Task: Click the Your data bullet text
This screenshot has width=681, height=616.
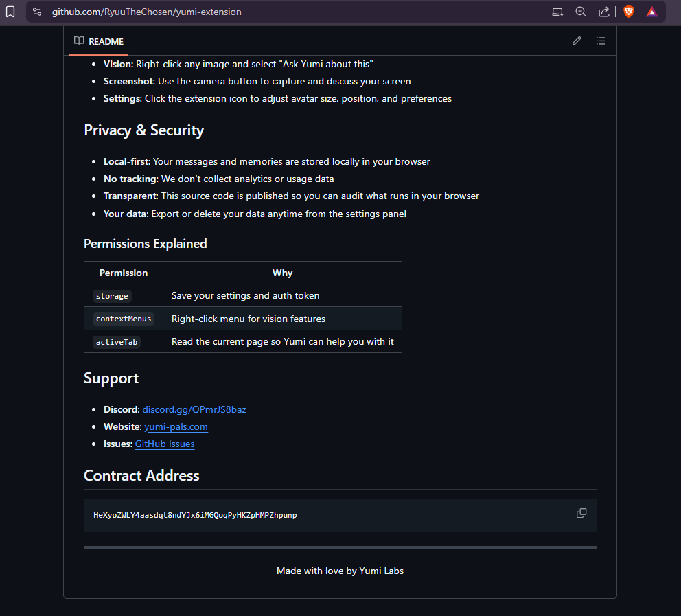Action: (x=255, y=214)
